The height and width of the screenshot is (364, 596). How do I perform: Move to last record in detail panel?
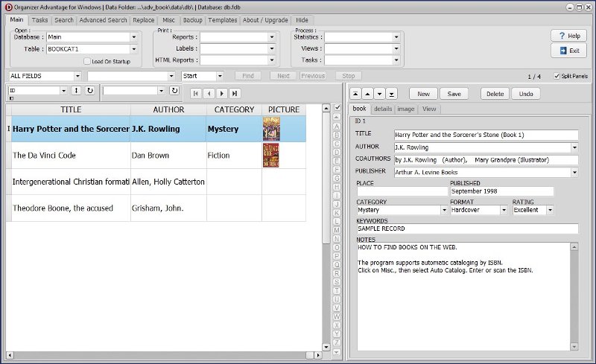point(392,94)
